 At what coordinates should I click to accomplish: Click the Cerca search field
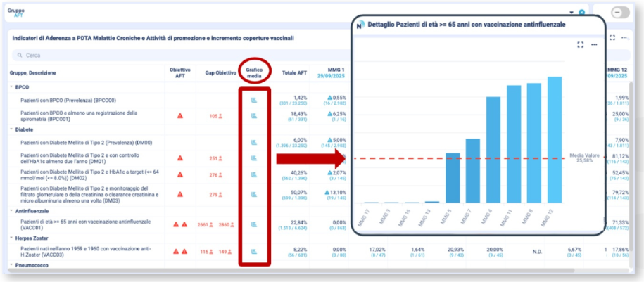[x=141, y=55]
